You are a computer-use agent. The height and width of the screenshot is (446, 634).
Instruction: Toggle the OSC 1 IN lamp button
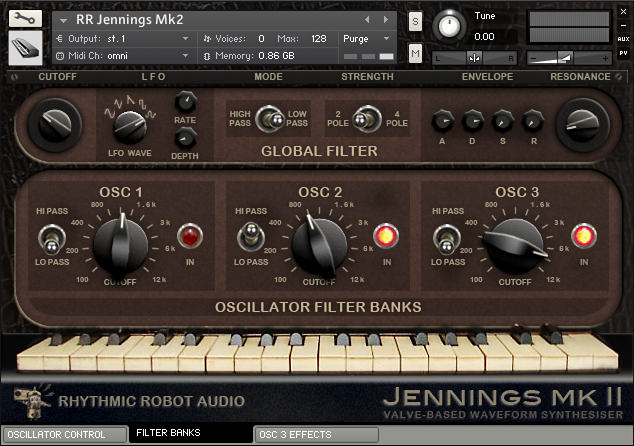pos(190,236)
